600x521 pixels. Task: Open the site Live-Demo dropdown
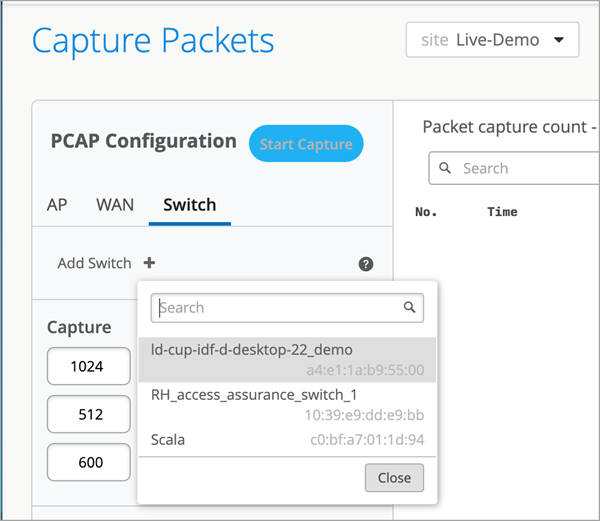pos(492,41)
